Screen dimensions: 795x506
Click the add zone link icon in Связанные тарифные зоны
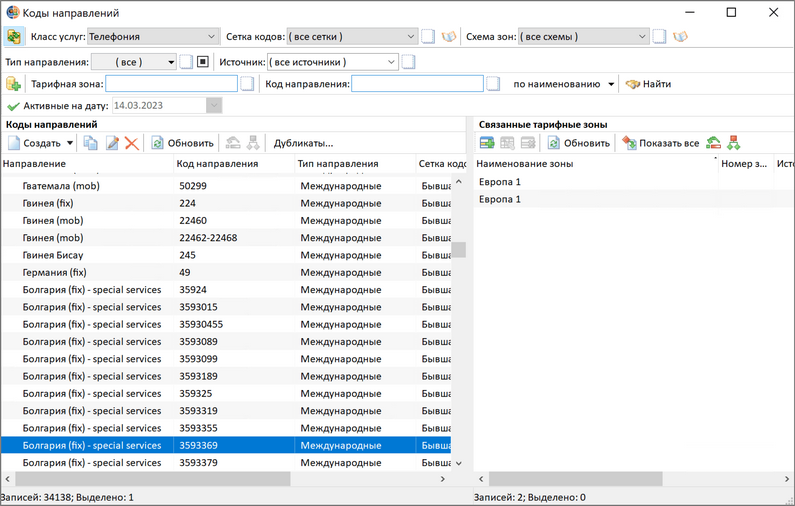point(487,143)
